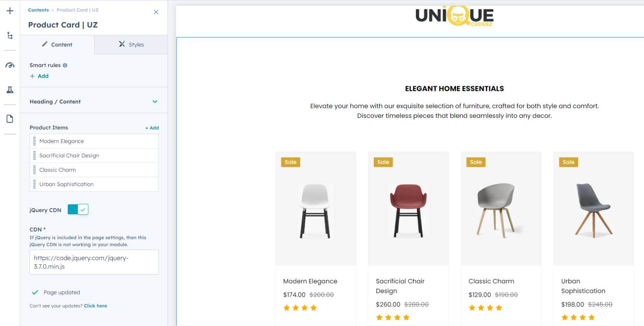Screen dimensions: 644x326
Task: Open the page document icon in sidebar
Action: (x=10, y=119)
